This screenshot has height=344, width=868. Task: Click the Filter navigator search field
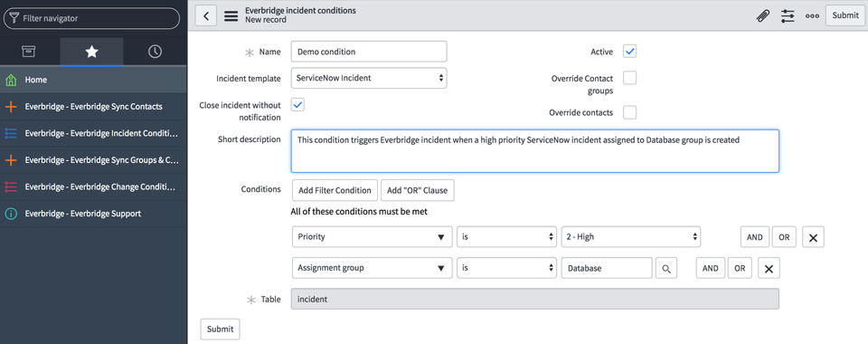click(x=92, y=18)
